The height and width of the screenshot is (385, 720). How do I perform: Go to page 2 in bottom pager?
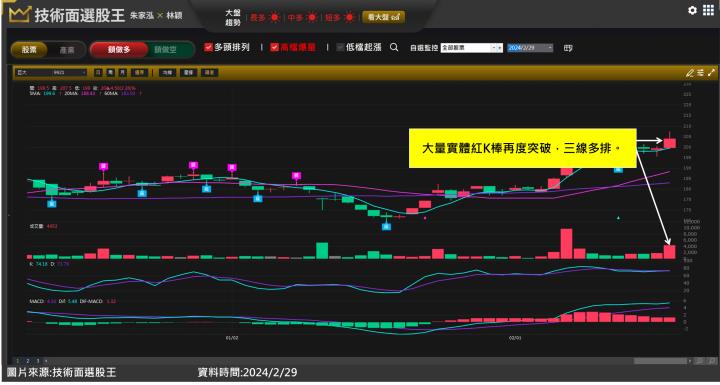coord(28,361)
